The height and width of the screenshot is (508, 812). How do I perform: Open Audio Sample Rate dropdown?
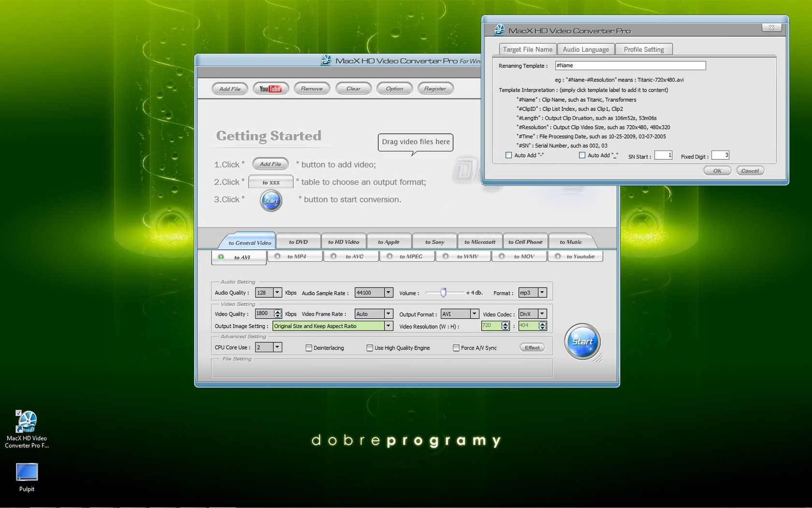(388, 293)
